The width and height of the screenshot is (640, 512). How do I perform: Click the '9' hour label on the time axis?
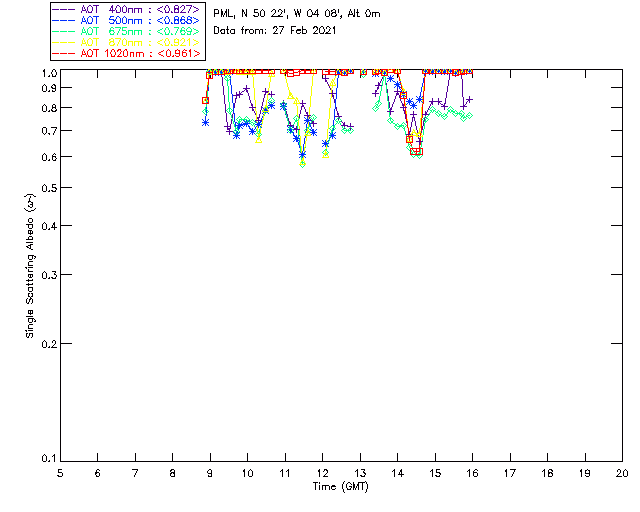pos(210,473)
